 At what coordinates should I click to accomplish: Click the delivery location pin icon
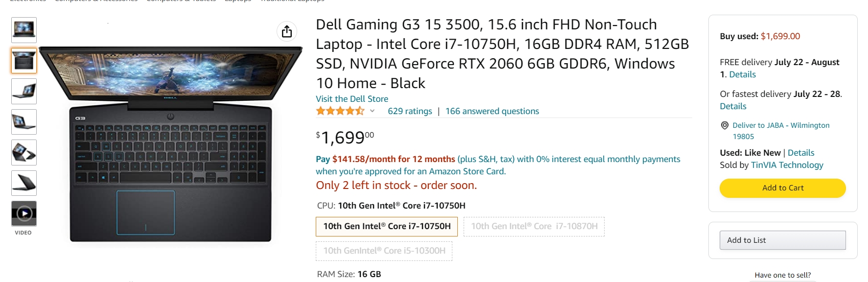[x=725, y=125]
